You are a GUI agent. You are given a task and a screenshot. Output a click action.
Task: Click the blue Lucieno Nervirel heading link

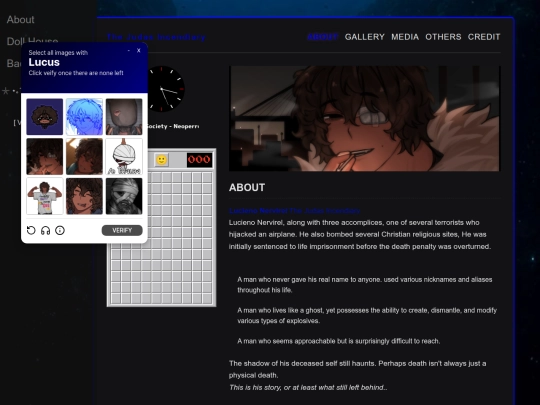[x=295, y=210]
